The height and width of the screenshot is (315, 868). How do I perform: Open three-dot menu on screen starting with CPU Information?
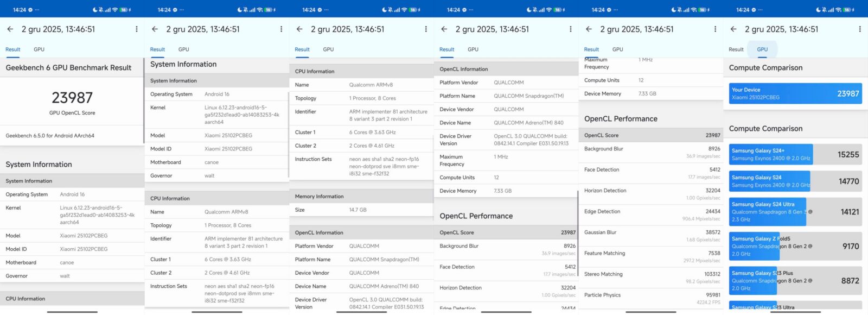point(426,29)
